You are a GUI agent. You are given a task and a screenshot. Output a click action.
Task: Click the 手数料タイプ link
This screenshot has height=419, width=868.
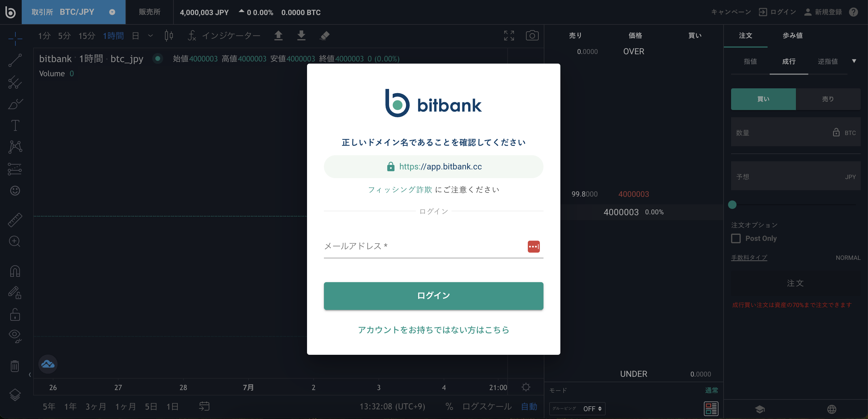749,258
